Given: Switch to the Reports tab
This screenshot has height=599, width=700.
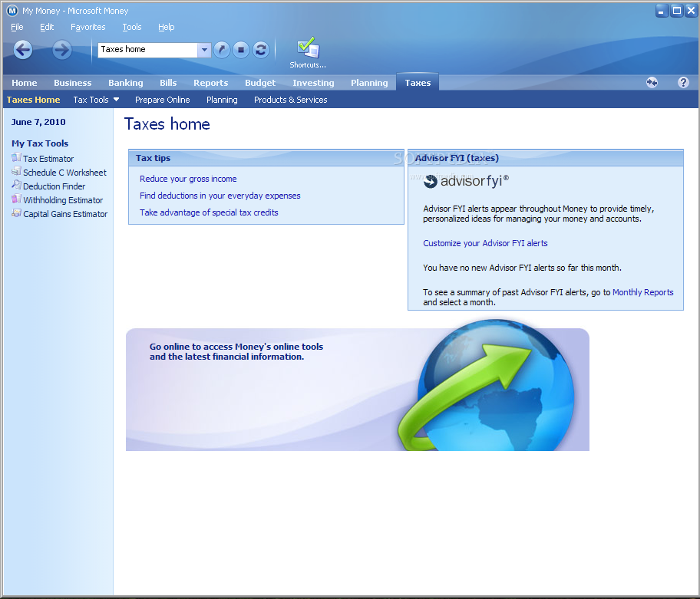Looking at the screenshot, I should click(210, 83).
